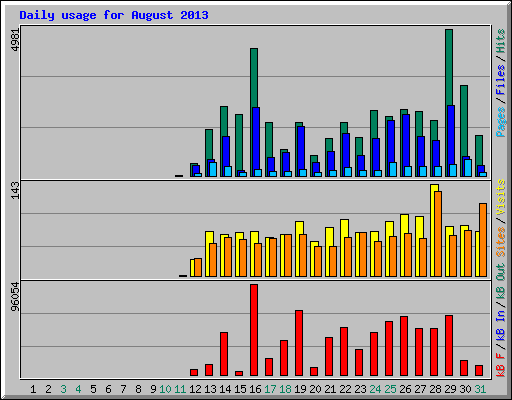The height and width of the screenshot is (400, 512).
Task: Click day 29 on the x-axis
Action: click(x=450, y=389)
